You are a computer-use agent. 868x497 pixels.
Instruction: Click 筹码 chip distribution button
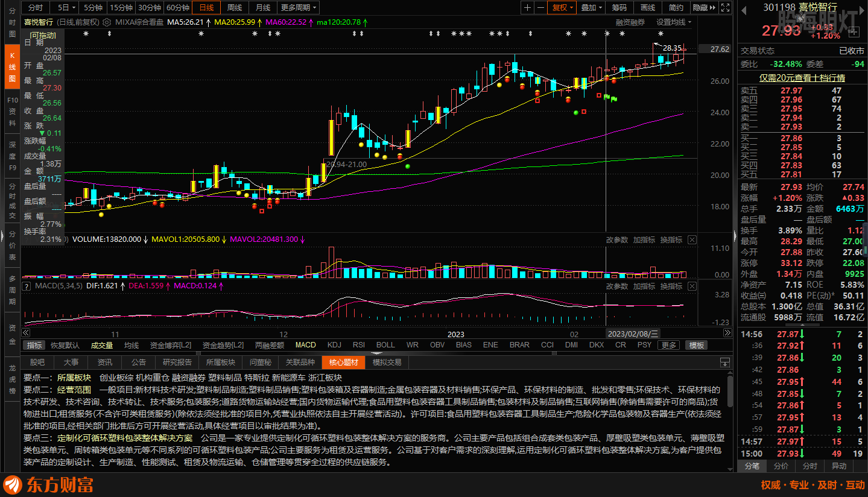pyautogui.click(x=619, y=7)
